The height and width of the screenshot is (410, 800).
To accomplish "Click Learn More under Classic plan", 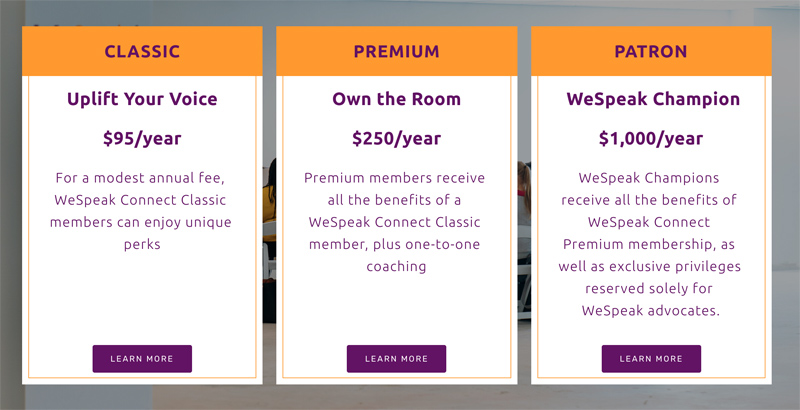I will coord(142,358).
